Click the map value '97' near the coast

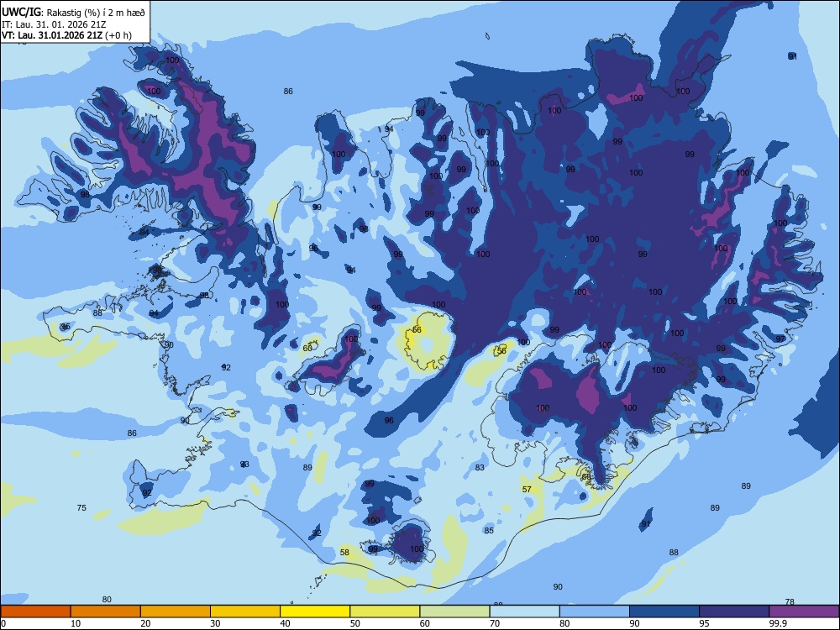(x=780, y=339)
